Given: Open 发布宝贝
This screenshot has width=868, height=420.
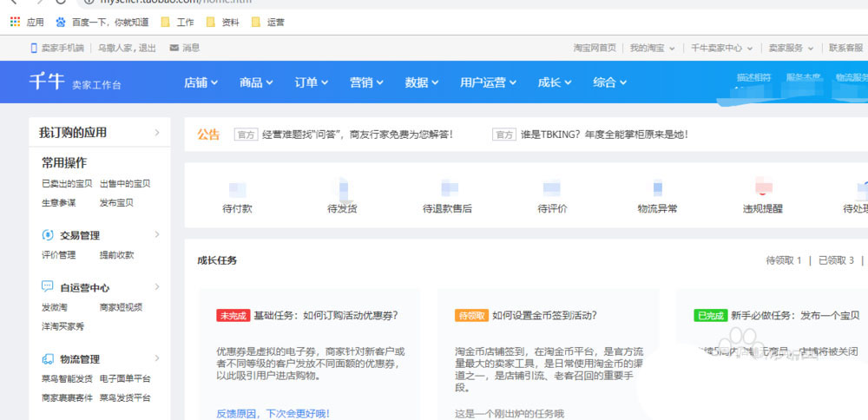Looking at the screenshot, I should (x=117, y=202).
